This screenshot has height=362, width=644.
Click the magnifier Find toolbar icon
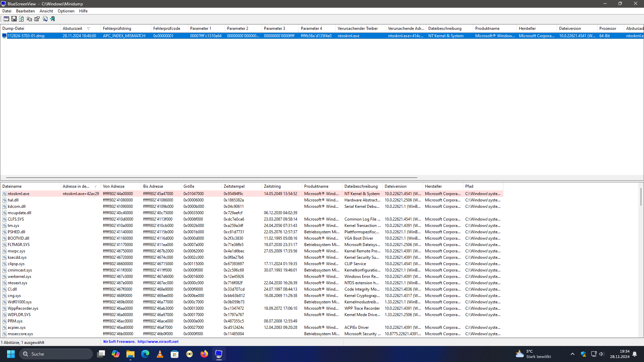(x=45, y=19)
